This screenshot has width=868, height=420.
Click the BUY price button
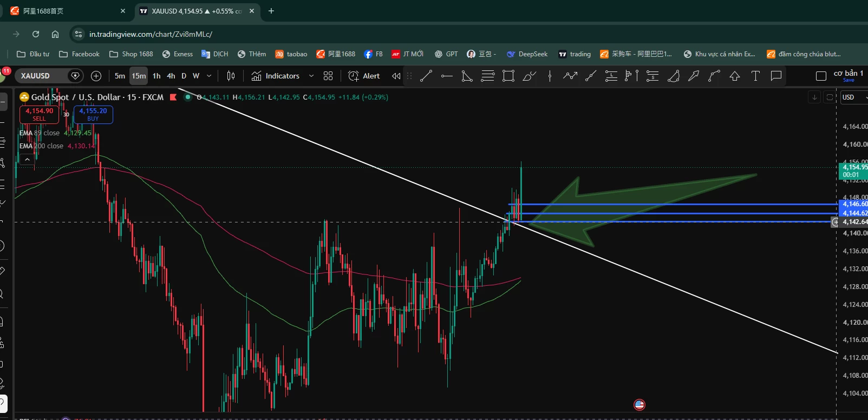[x=93, y=114]
